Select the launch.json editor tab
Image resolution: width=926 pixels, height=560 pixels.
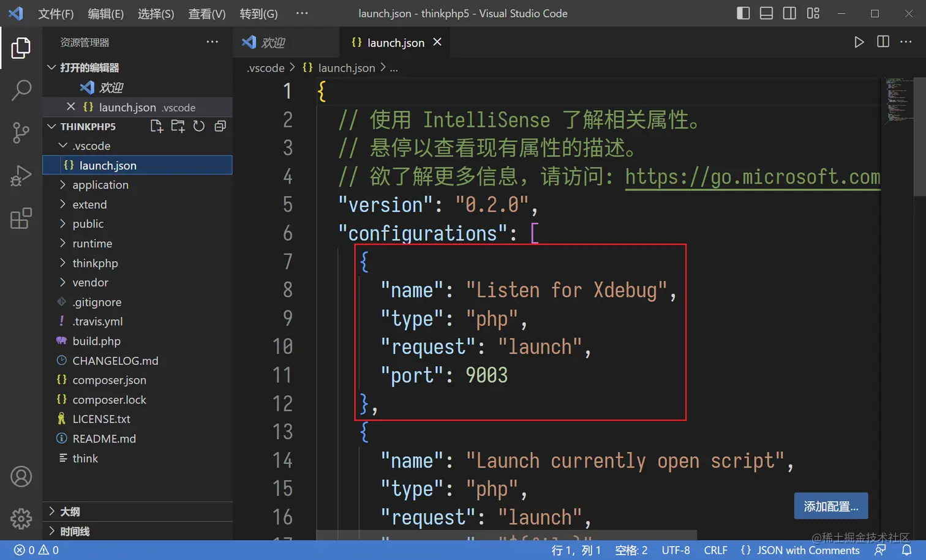(x=395, y=42)
